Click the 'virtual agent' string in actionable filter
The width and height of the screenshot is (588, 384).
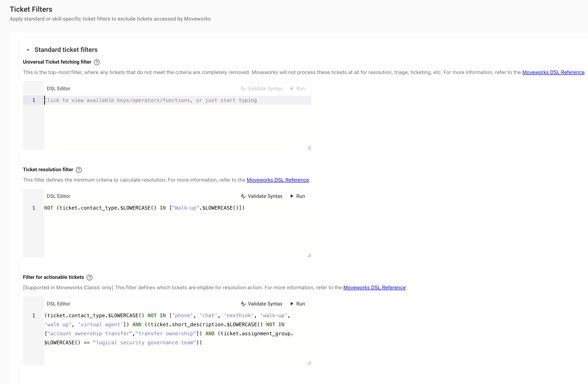coord(100,324)
